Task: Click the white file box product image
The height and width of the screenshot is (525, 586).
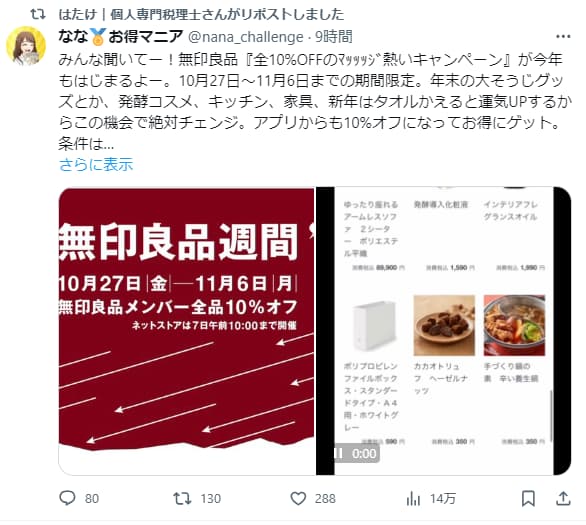Action: (x=374, y=325)
